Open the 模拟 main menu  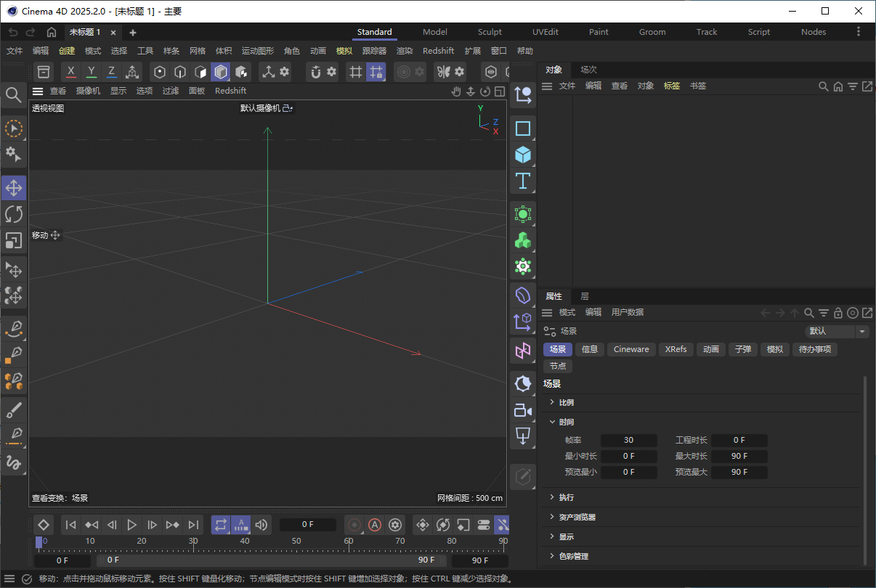tap(344, 51)
